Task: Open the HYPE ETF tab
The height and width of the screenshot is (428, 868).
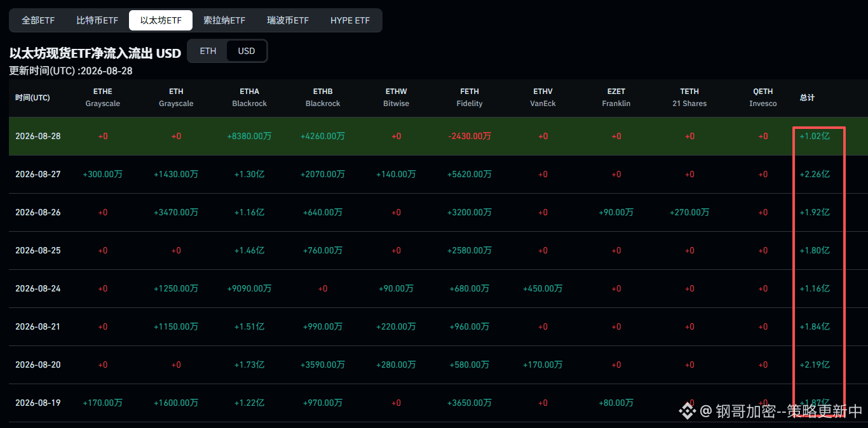Action: point(350,20)
